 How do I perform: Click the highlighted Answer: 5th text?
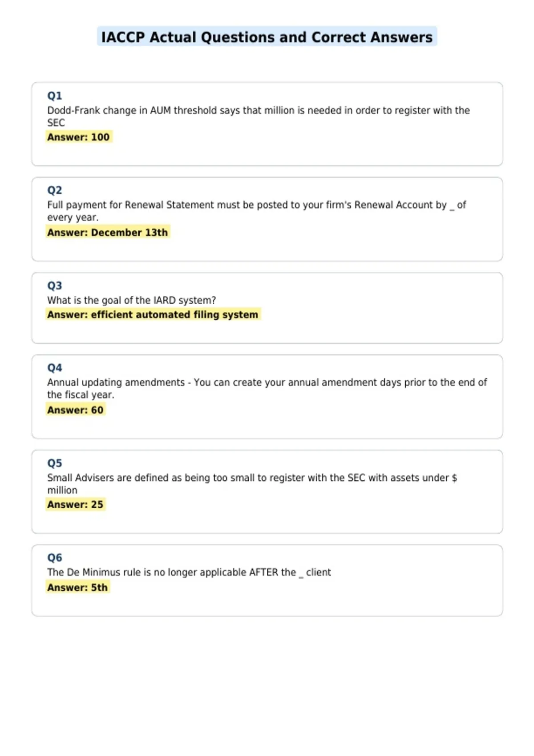coord(77,587)
